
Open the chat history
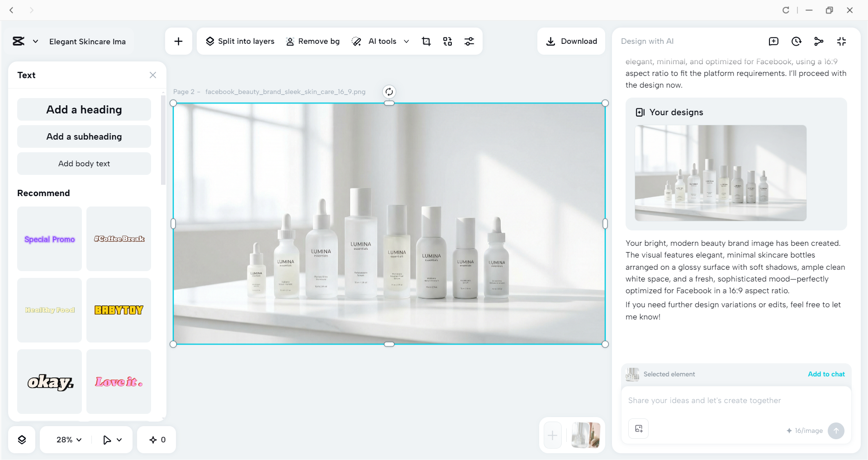coord(796,42)
